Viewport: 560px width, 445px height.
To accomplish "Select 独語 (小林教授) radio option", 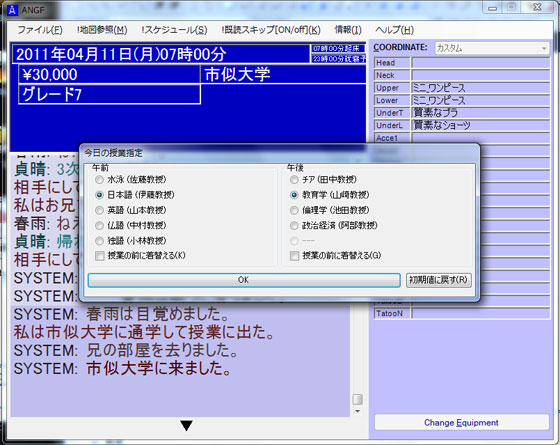I will [x=131, y=241].
